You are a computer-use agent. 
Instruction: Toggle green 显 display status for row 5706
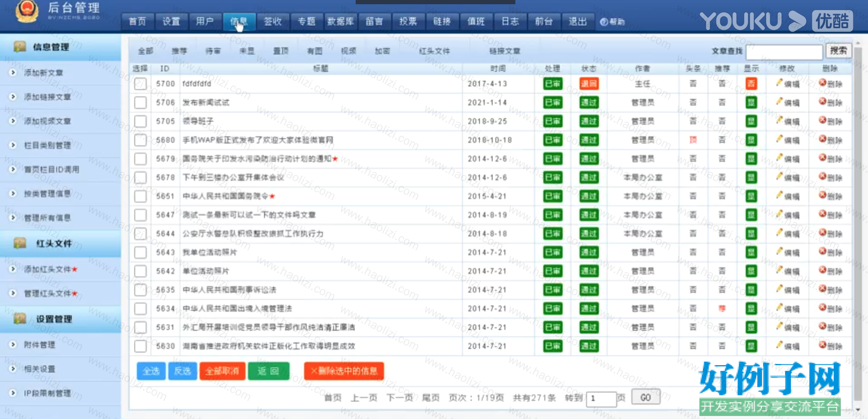(751, 102)
